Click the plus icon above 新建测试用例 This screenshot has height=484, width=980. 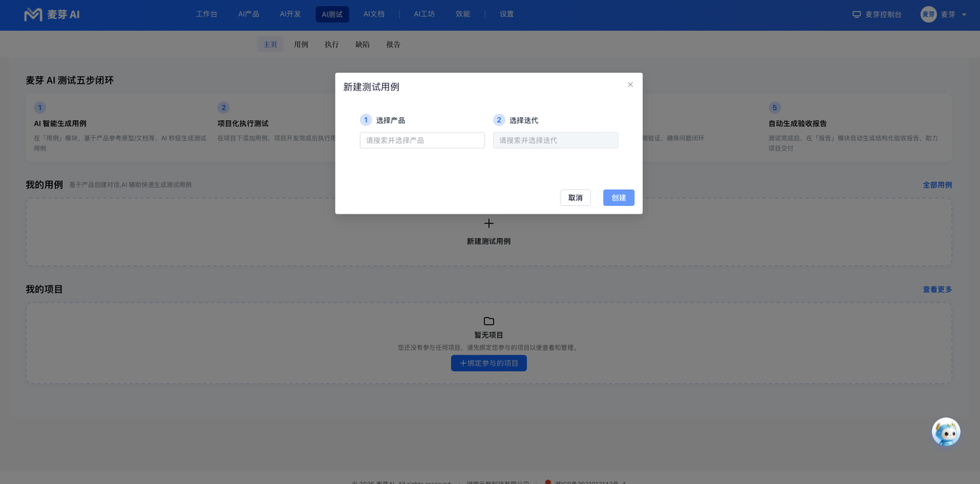[x=488, y=224]
